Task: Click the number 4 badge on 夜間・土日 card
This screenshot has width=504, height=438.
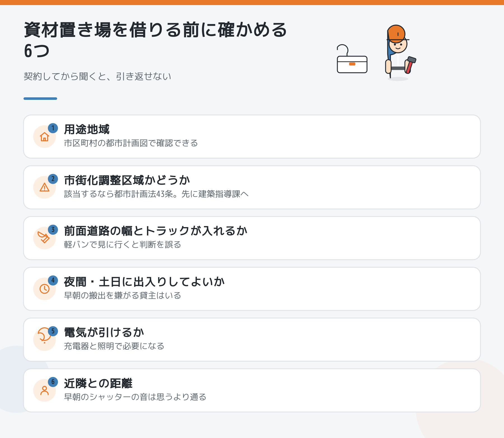Action: click(53, 281)
